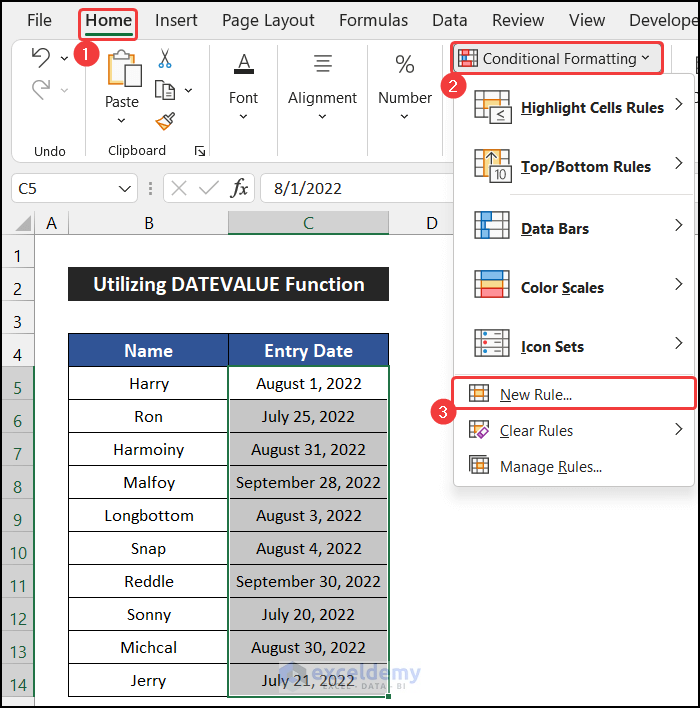Click the Select All corner triangle
Screen dimensions: 700x708
[23, 224]
